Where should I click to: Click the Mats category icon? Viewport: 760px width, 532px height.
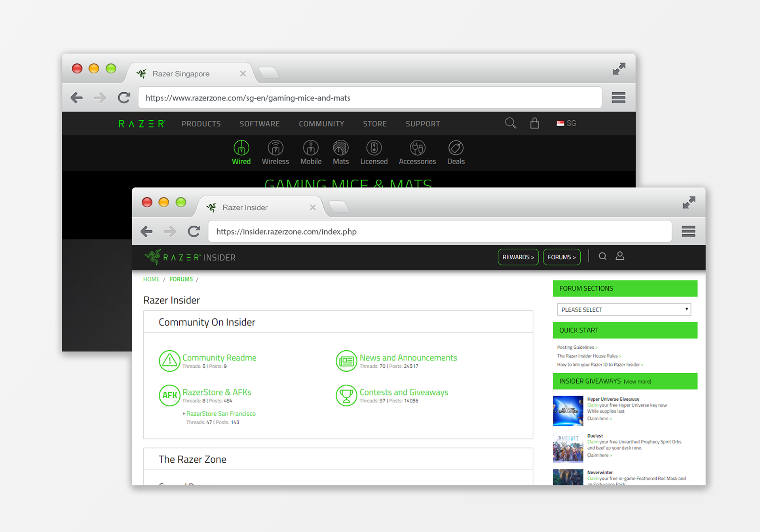(340, 148)
